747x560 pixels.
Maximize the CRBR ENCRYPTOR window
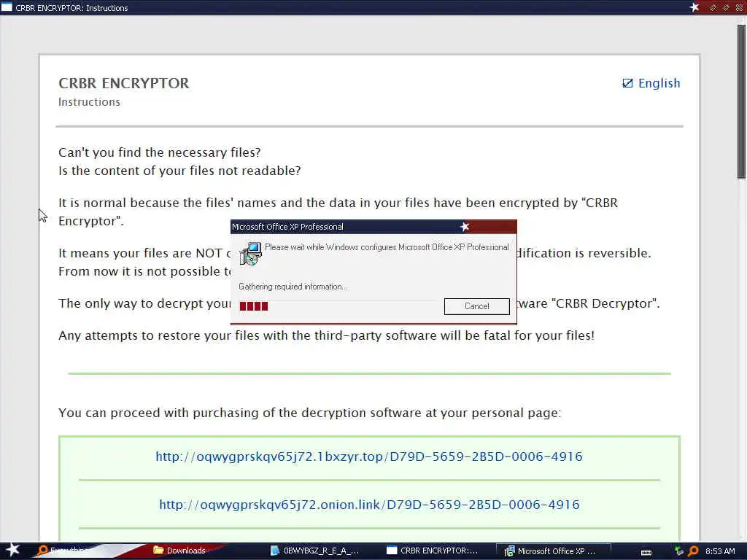[x=726, y=7]
